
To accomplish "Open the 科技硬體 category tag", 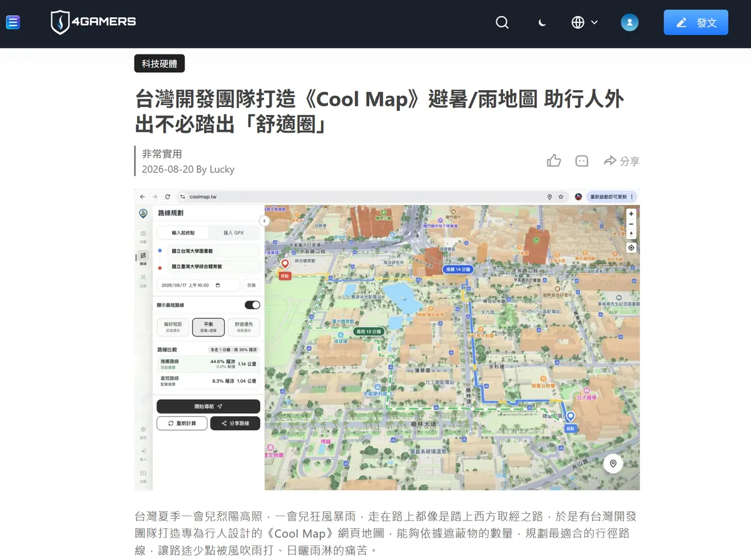I will (160, 64).
